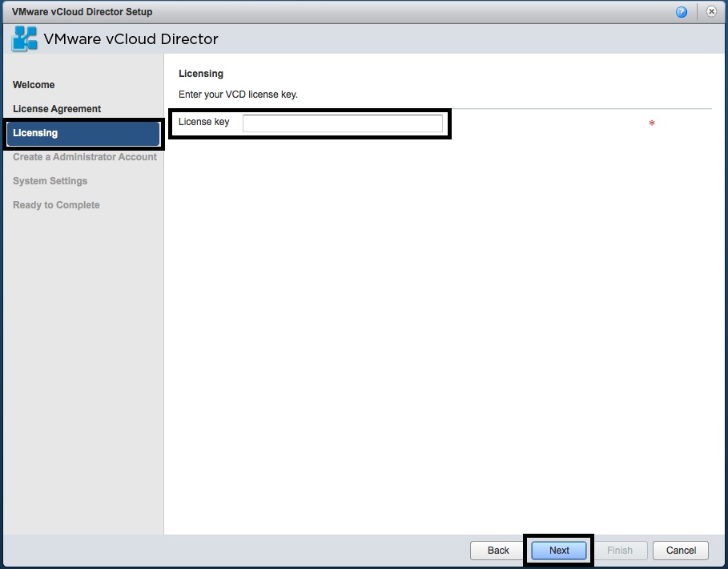Click the VMware vCloud Director logo icon

pos(25,38)
